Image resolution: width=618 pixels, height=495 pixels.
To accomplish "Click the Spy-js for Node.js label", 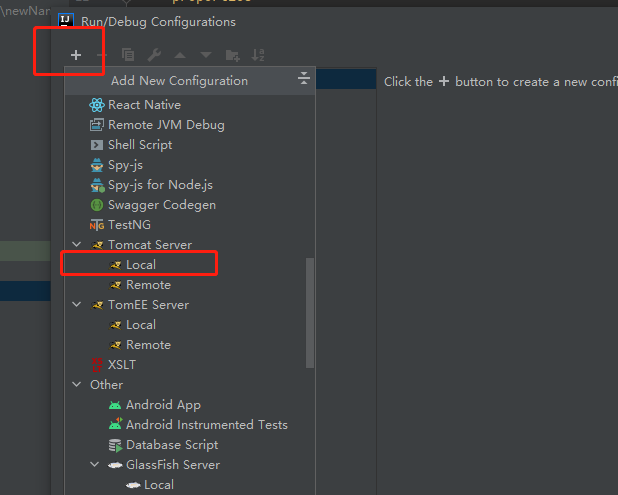I will point(160,185).
